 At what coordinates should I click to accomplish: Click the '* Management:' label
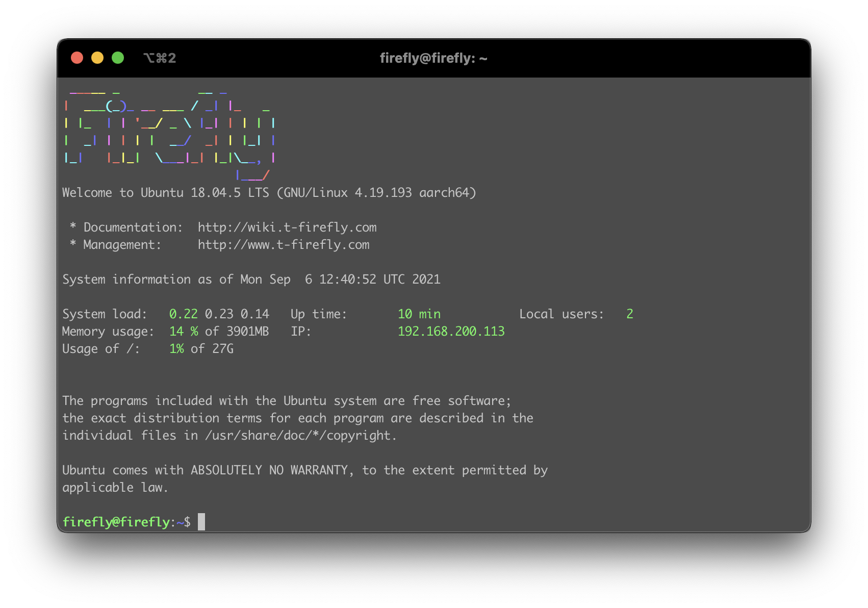click(116, 244)
